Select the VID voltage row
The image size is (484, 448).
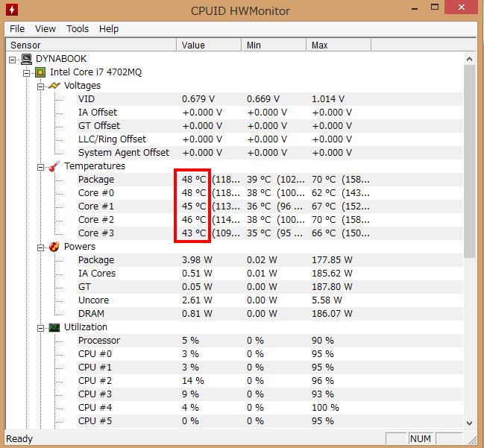[x=270, y=99]
